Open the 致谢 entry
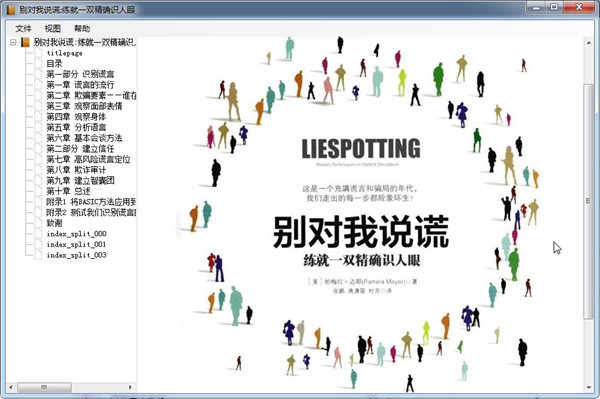 click(54, 223)
